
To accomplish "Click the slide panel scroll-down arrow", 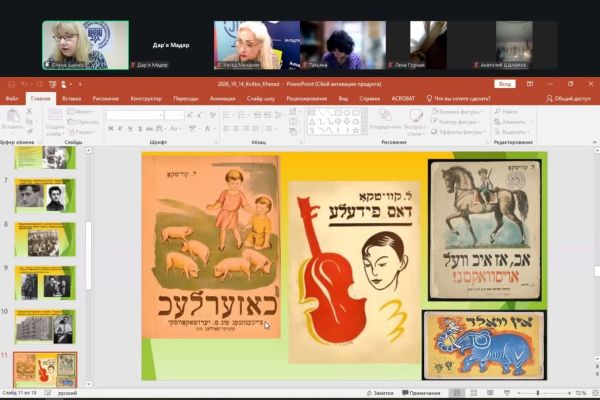I will [x=88, y=384].
